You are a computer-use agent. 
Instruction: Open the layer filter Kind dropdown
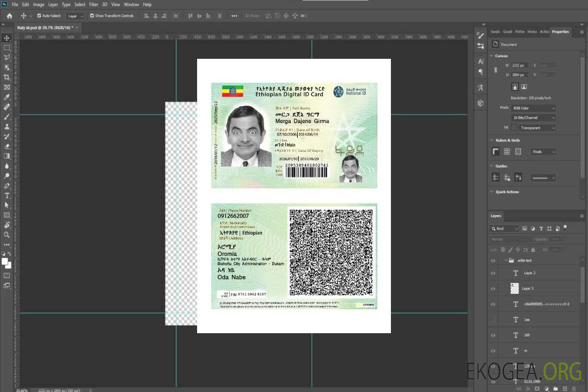[504, 229]
